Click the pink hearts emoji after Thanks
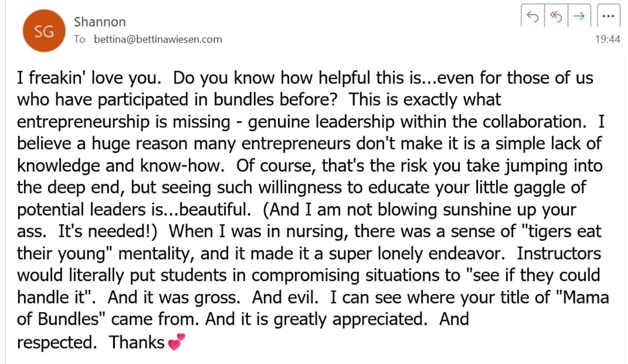Image resolution: width=628 pixels, height=364 pixels. pyautogui.click(x=176, y=342)
